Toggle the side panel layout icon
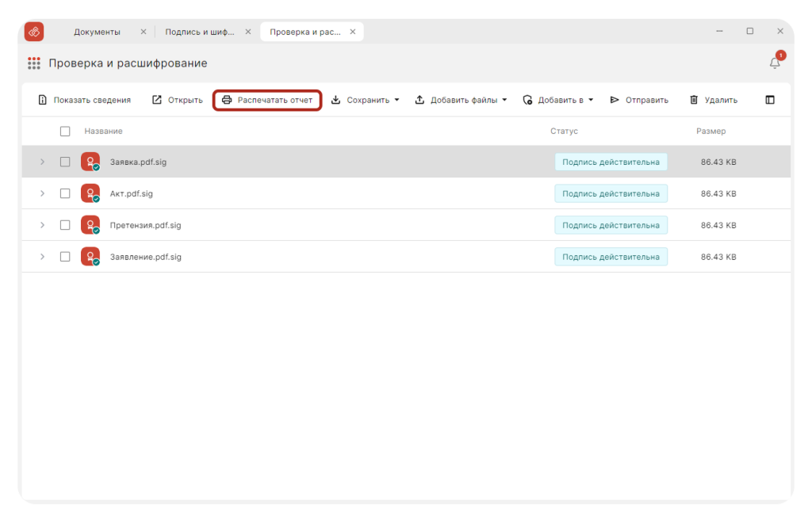Viewport: 812px width, 523px height. pyautogui.click(x=770, y=100)
